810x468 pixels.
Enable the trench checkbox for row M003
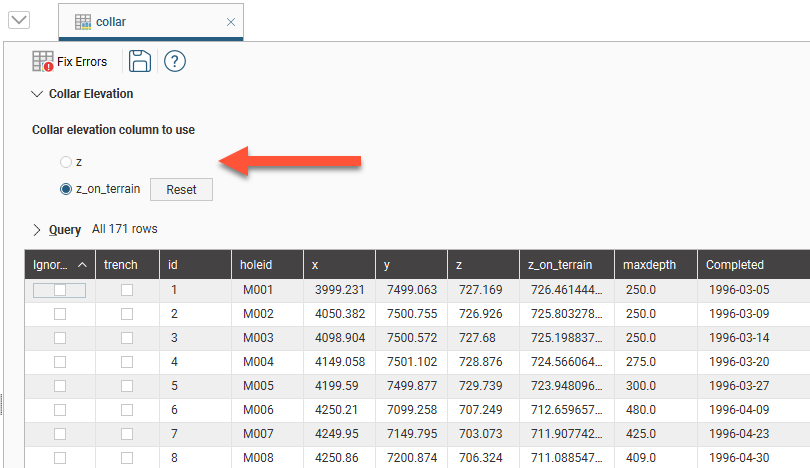[127, 338]
